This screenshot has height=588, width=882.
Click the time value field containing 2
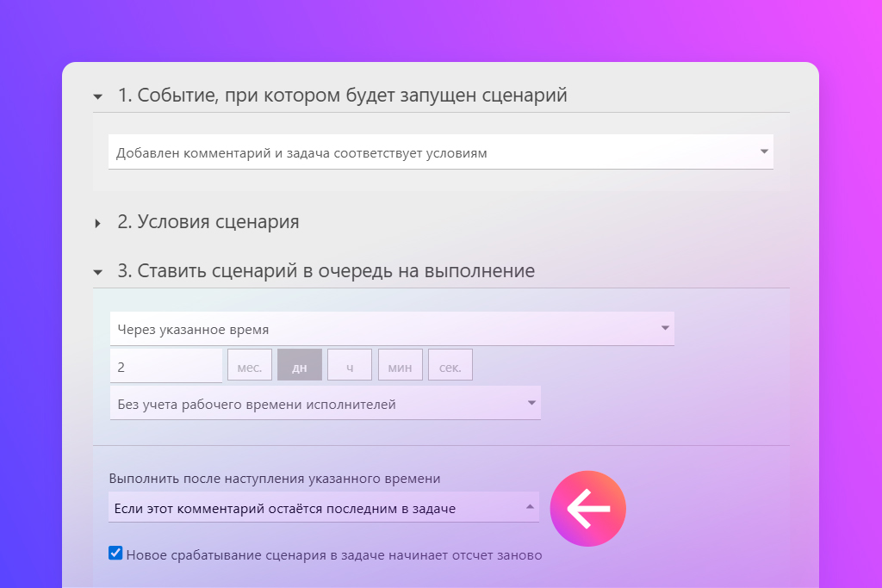[x=165, y=366]
